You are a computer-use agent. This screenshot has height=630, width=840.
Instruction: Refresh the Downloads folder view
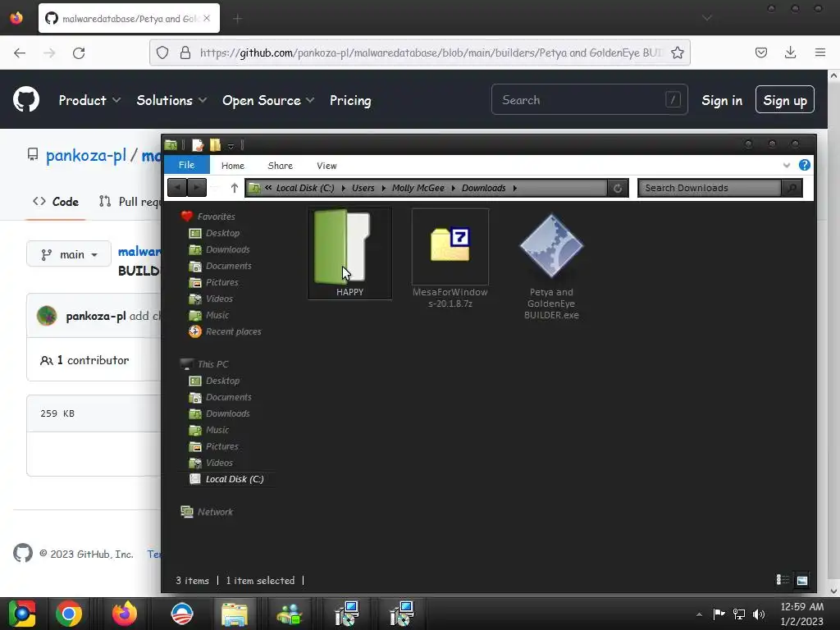pyautogui.click(x=618, y=188)
